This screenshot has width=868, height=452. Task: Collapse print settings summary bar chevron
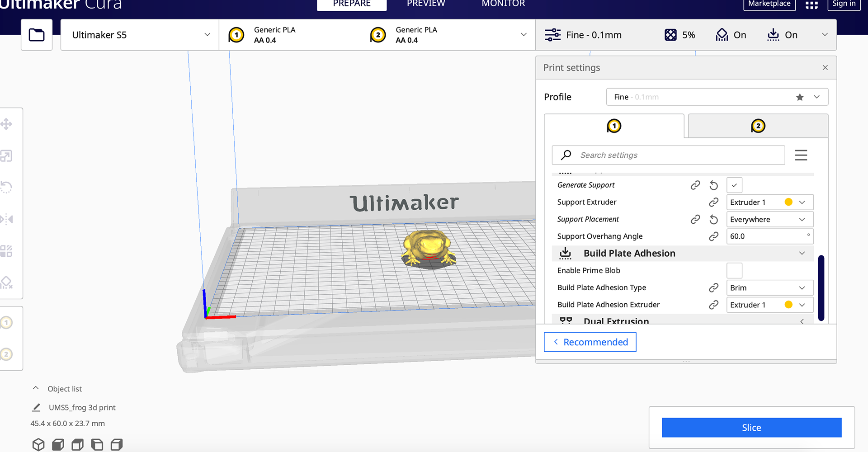[825, 35]
